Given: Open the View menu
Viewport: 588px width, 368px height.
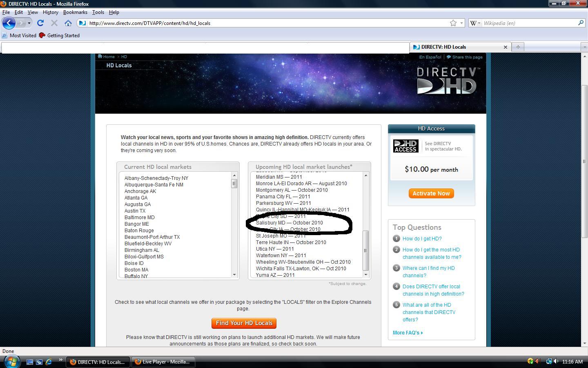Looking at the screenshot, I should [33, 12].
